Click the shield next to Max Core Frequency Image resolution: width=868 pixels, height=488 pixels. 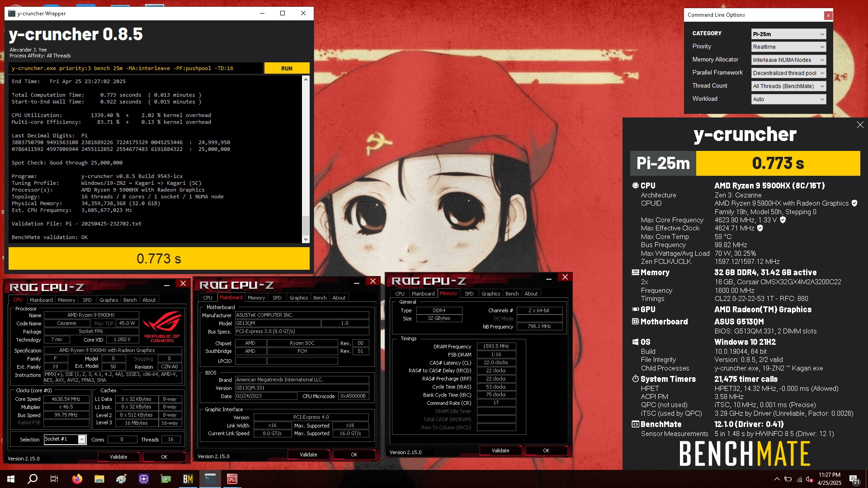point(783,220)
